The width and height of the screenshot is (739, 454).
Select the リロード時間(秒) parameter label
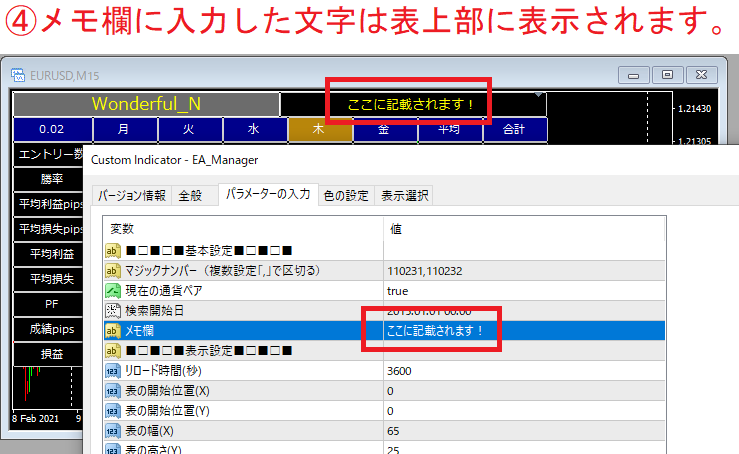coord(163,371)
